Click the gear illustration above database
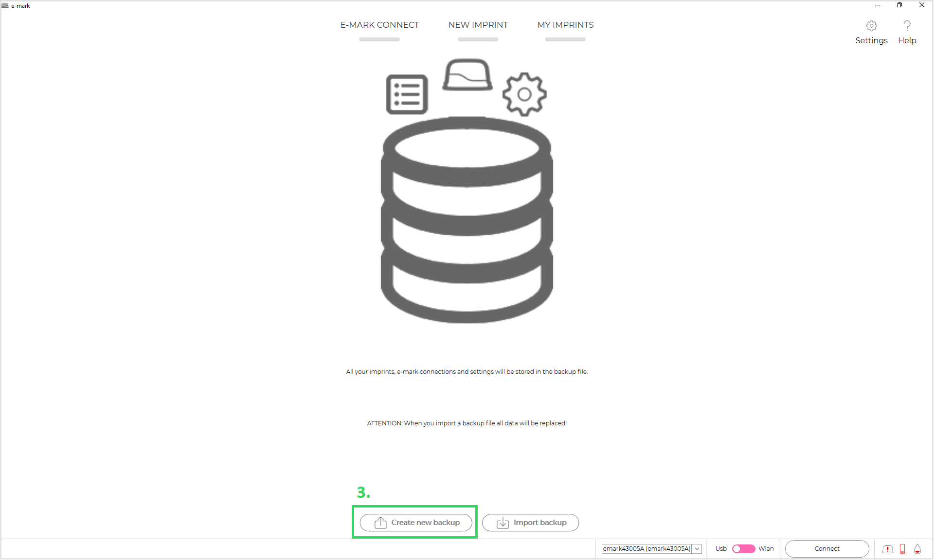This screenshot has height=560, width=934. [524, 94]
